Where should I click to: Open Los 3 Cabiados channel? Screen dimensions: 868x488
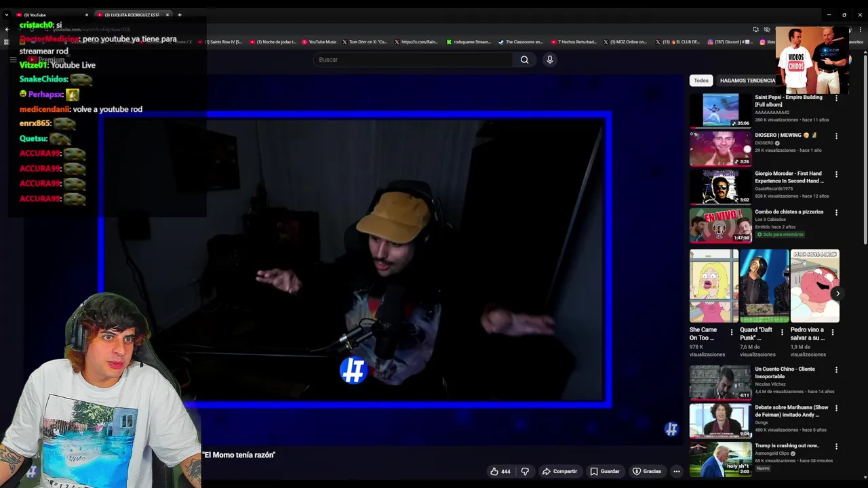[x=770, y=220]
